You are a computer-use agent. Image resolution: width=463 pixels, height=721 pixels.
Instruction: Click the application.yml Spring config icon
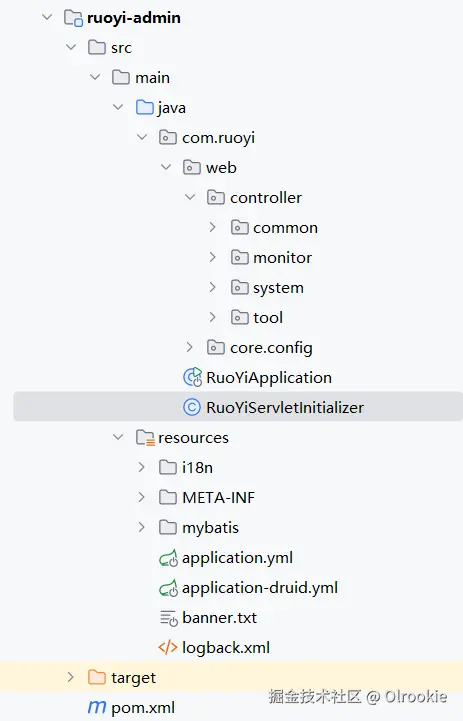pyautogui.click(x=168, y=558)
